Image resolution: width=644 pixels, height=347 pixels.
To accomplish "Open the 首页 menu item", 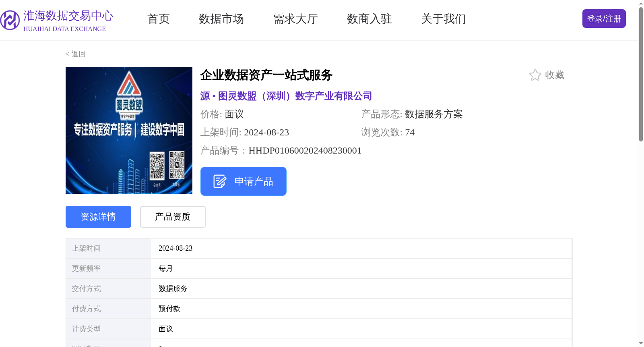I will [159, 19].
